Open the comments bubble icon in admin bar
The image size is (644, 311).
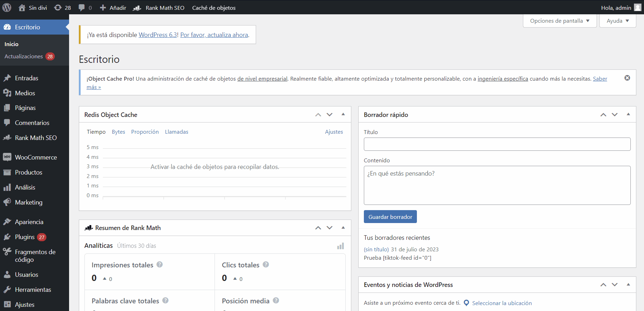[82, 8]
